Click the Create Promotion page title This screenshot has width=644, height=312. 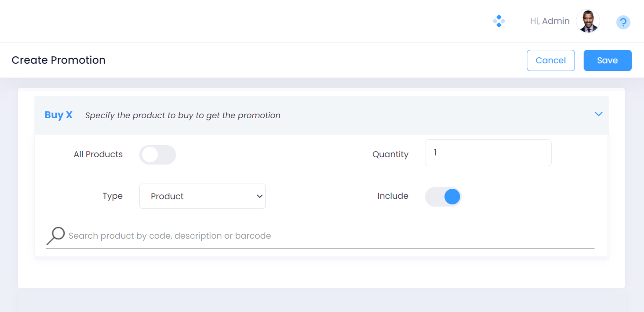coord(58,60)
